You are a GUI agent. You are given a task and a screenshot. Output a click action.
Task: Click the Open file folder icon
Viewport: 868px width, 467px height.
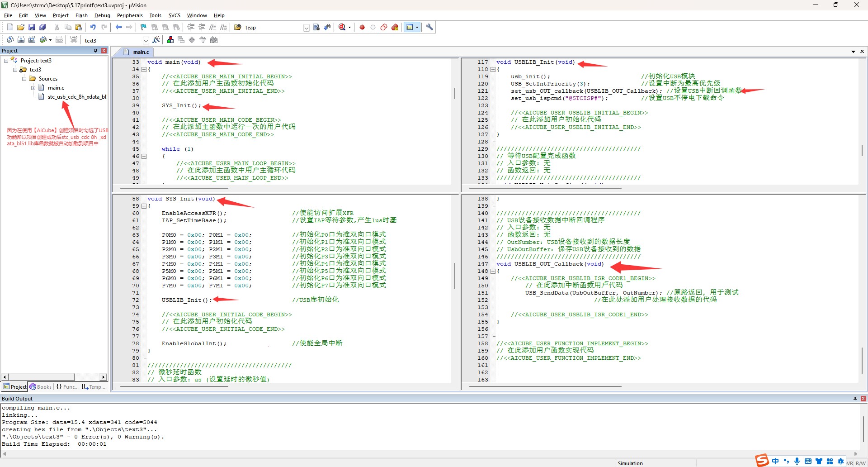(x=21, y=27)
